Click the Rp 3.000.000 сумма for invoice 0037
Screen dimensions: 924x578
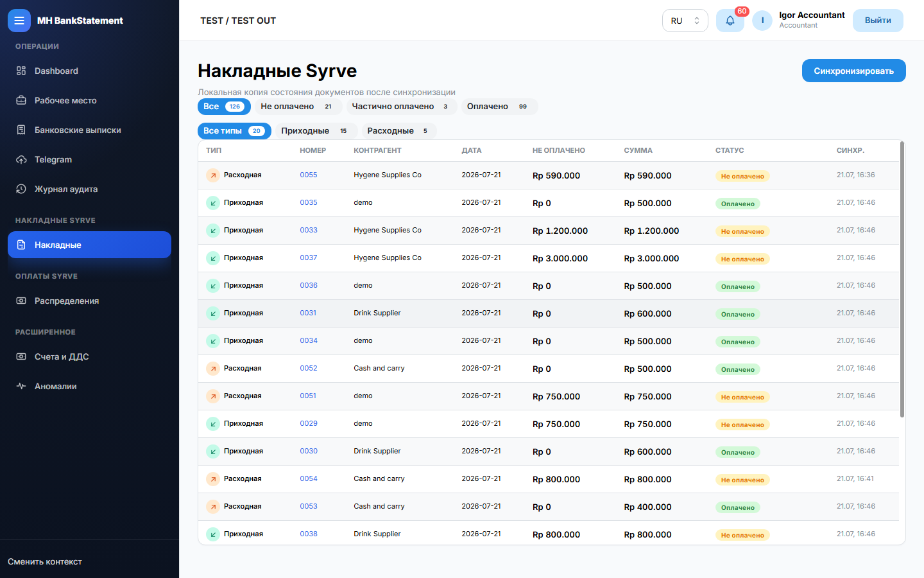651,258
